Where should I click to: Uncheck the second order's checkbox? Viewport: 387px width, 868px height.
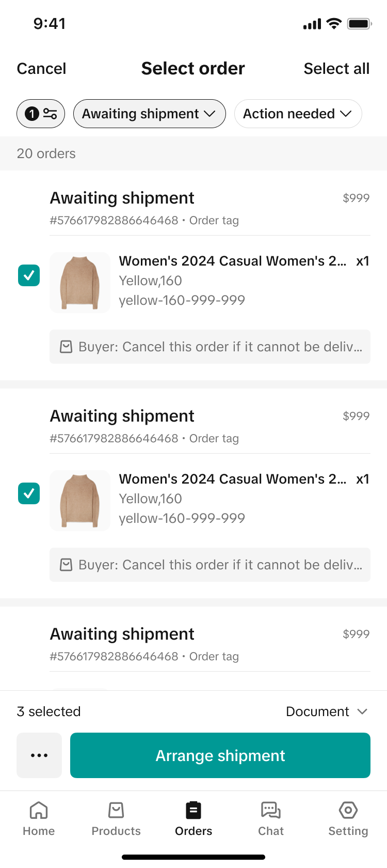pyautogui.click(x=29, y=493)
